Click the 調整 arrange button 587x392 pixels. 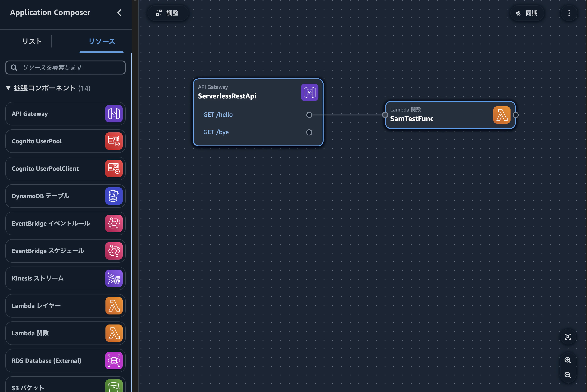168,13
